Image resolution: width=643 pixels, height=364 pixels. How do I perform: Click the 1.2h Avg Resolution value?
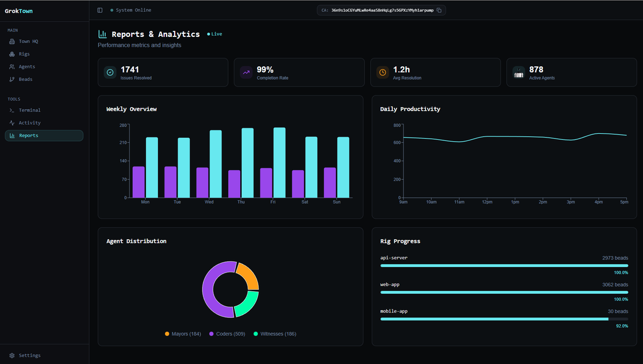[401, 70]
